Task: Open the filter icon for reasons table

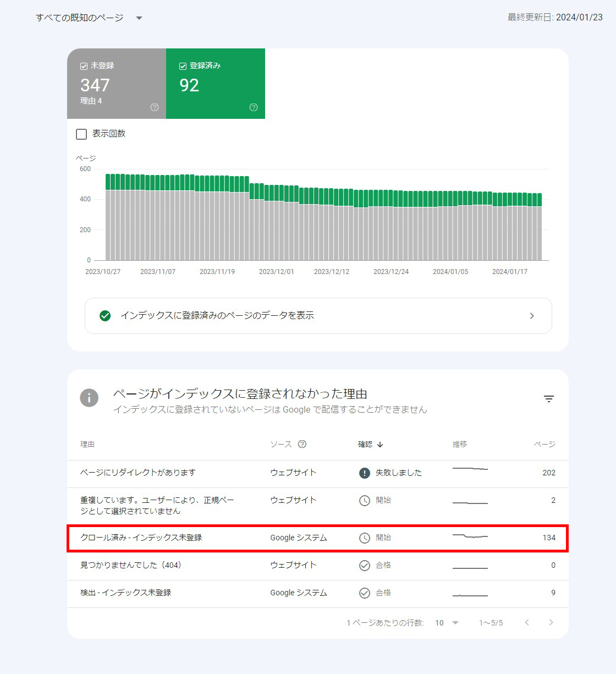Action: (548, 399)
